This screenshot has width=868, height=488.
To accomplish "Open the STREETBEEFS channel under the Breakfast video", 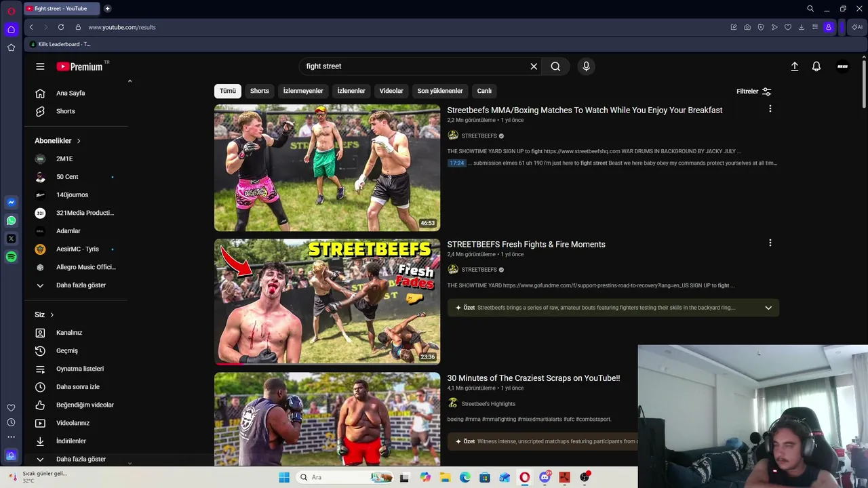I will (x=479, y=136).
